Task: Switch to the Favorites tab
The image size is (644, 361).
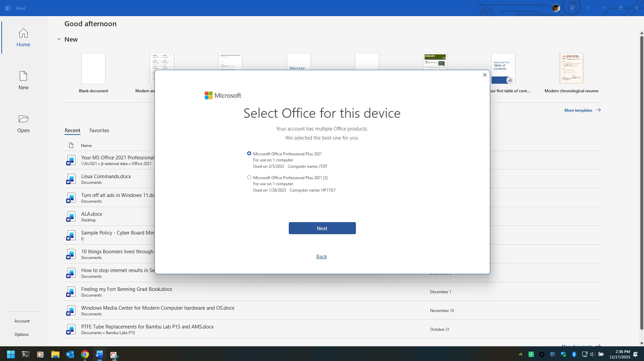Action: pos(99,131)
